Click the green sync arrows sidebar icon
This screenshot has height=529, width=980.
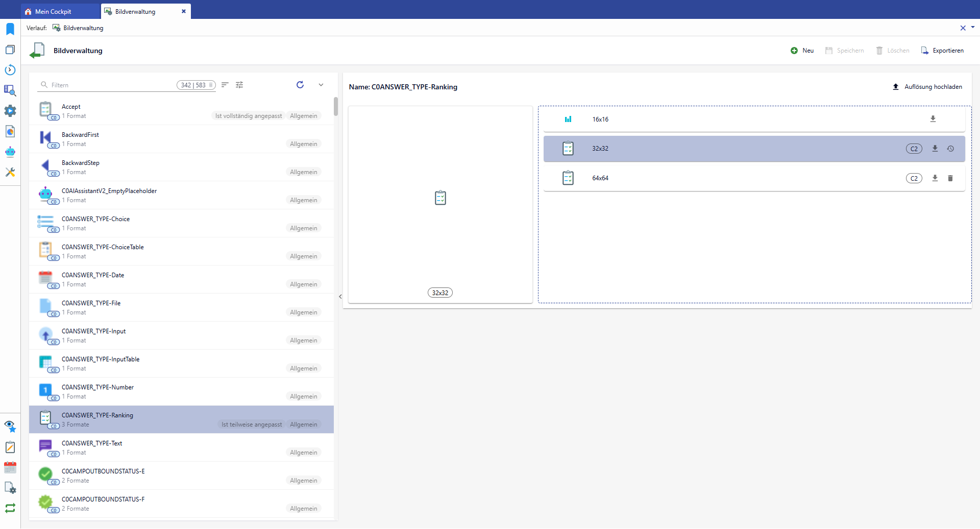[10, 508]
